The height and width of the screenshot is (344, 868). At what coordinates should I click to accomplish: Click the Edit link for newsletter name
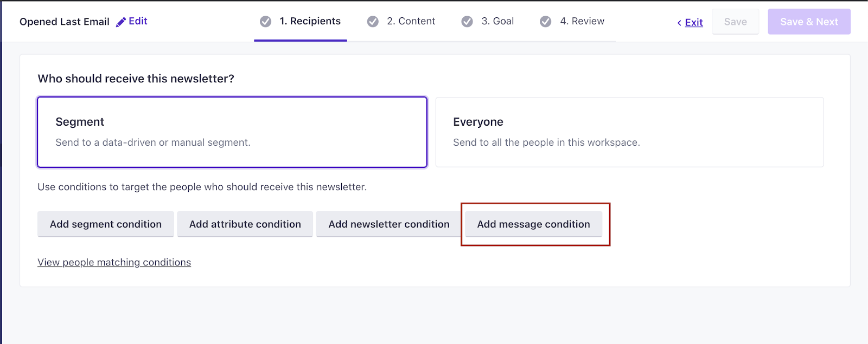(138, 21)
